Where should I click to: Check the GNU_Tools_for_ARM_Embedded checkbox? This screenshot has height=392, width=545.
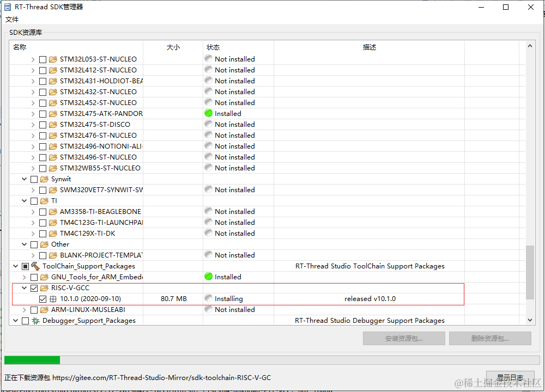click(34, 277)
